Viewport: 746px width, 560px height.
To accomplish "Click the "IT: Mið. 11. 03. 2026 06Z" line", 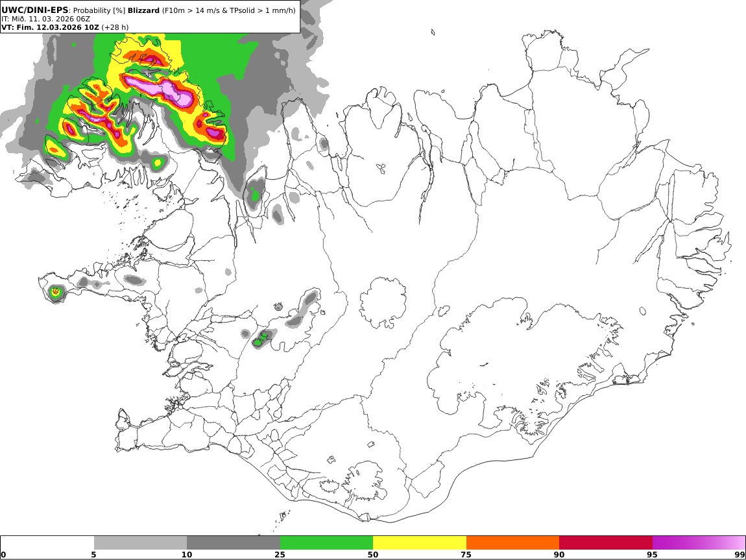I will pyautogui.click(x=45, y=19).
